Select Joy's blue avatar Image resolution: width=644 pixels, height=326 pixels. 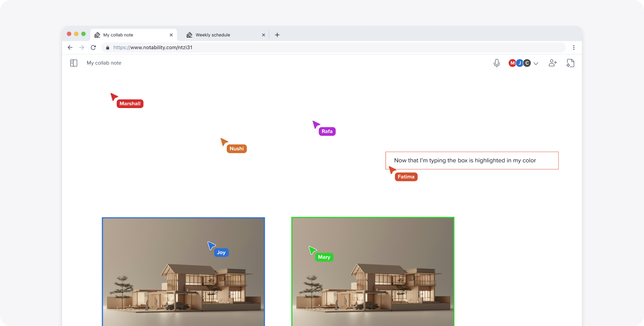click(519, 63)
